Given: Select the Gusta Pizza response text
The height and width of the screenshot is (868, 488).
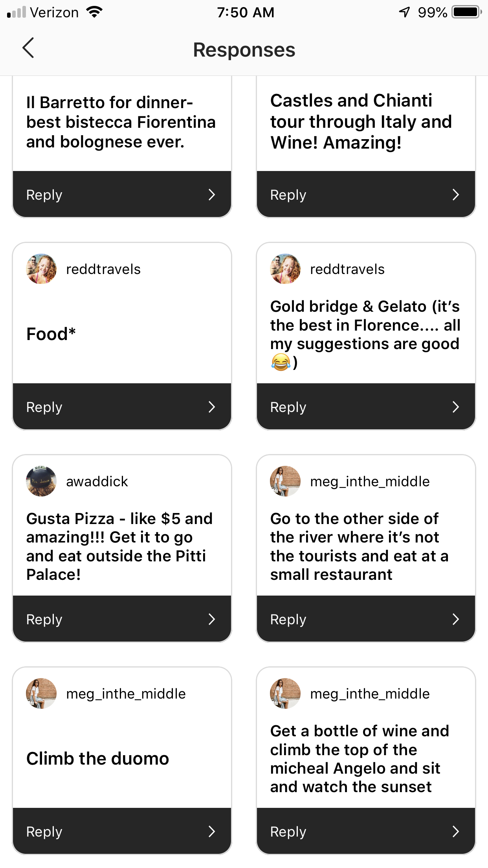Looking at the screenshot, I should 119,546.
